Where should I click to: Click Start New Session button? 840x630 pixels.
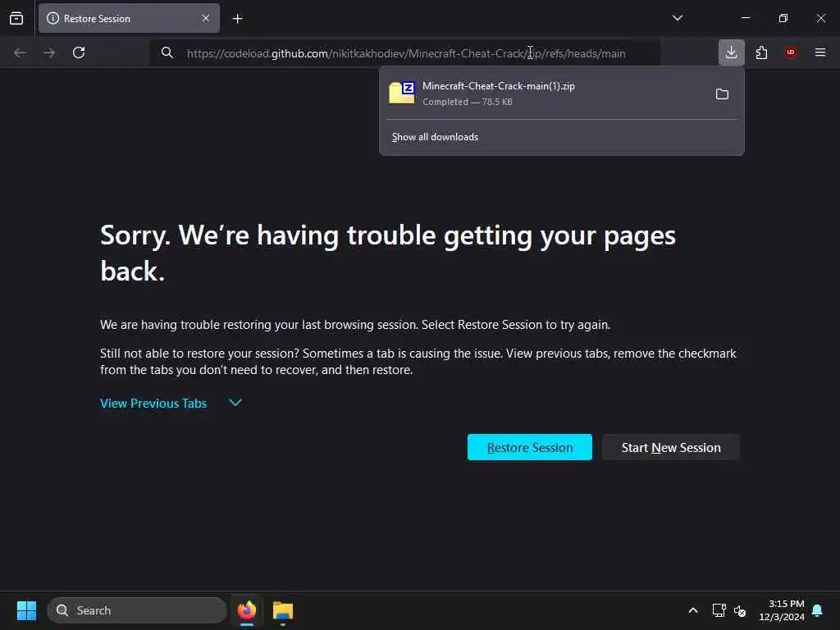click(x=671, y=447)
